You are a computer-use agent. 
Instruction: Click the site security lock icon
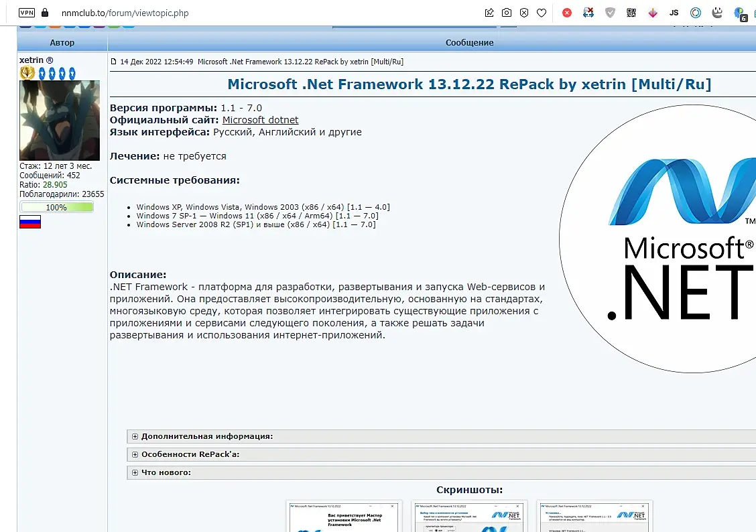(x=45, y=13)
